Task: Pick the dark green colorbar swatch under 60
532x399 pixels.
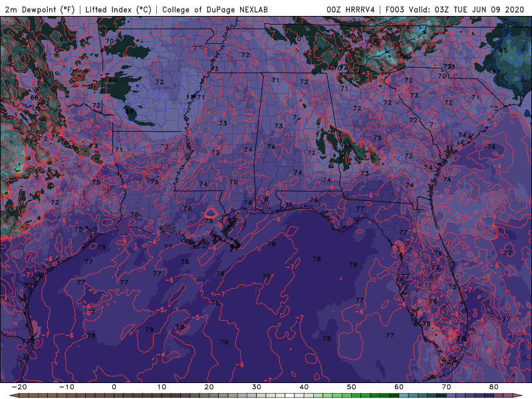Action: (x=394, y=395)
